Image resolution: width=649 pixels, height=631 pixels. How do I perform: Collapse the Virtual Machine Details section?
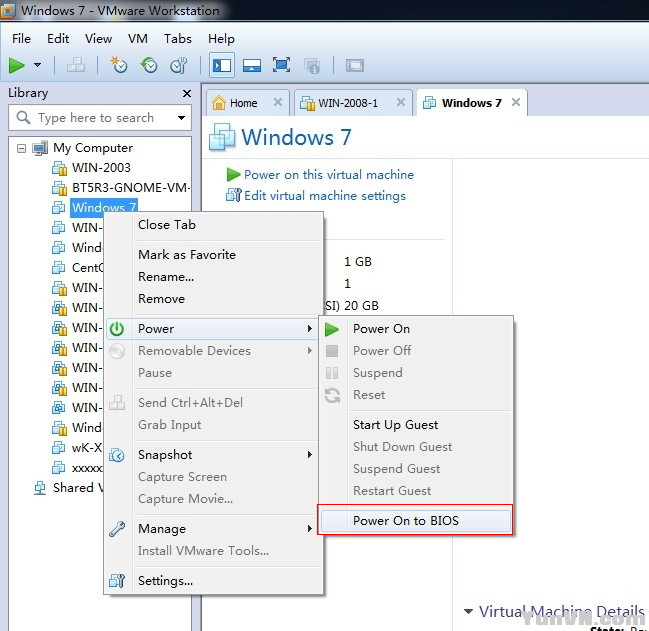[x=469, y=612]
